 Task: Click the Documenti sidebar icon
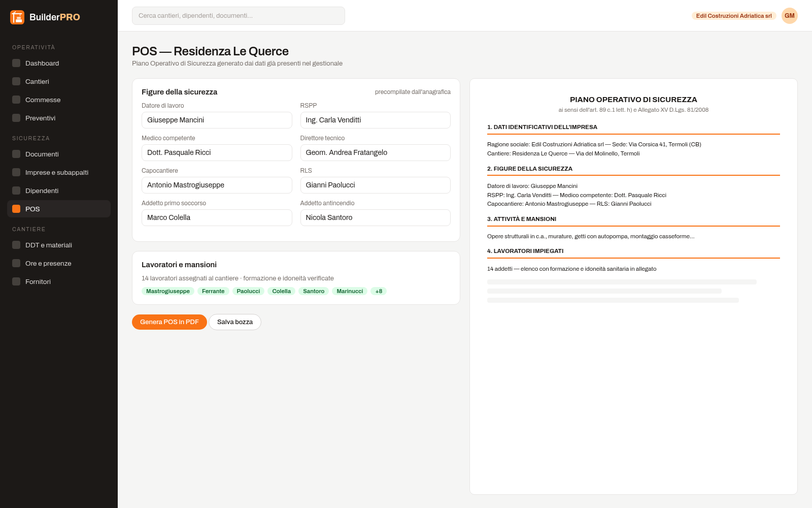[16, 154]
